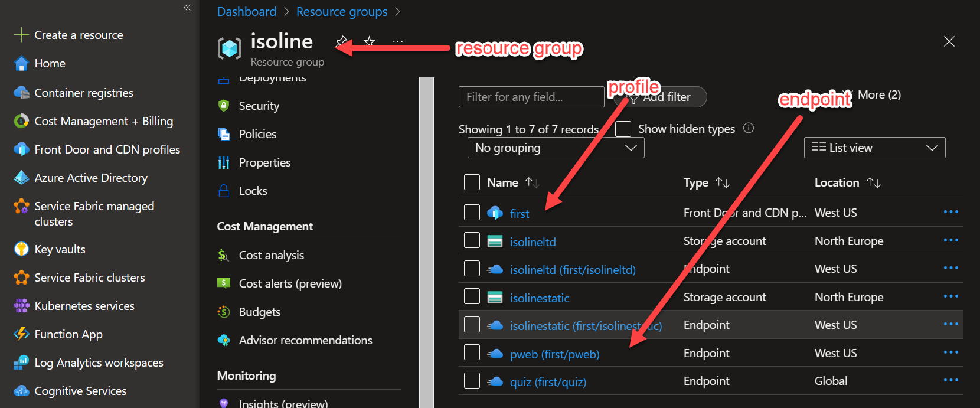Click the info icon beside Show hidden types
The width and height of the screenshot is (980, 408).
749,128
